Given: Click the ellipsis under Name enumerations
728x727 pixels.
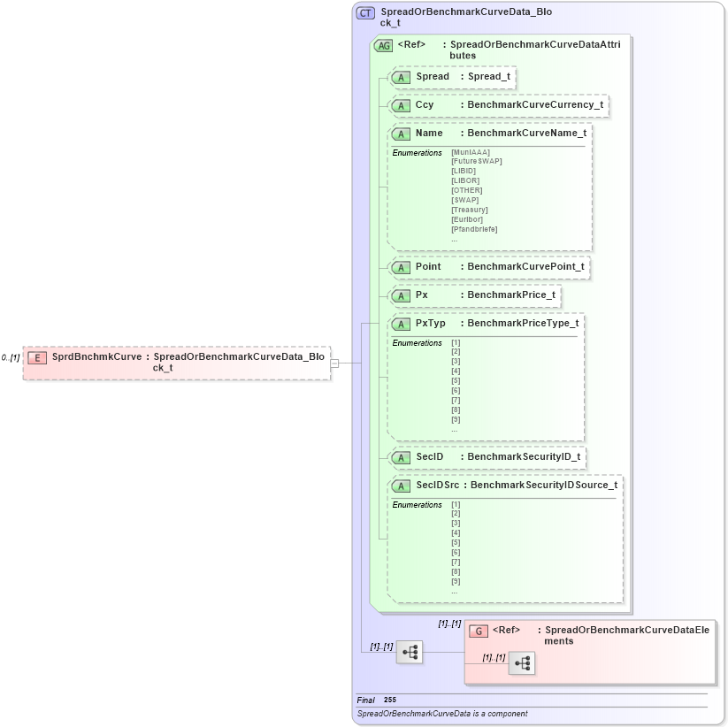Looking at the screenshot, I should [x=455, y=238].
